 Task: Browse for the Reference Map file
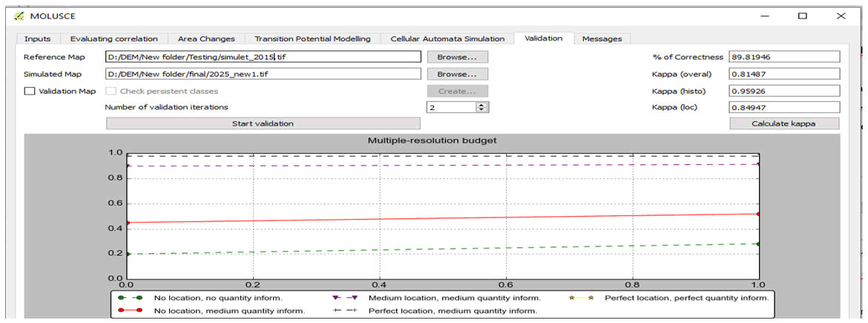tap(457, 57)
